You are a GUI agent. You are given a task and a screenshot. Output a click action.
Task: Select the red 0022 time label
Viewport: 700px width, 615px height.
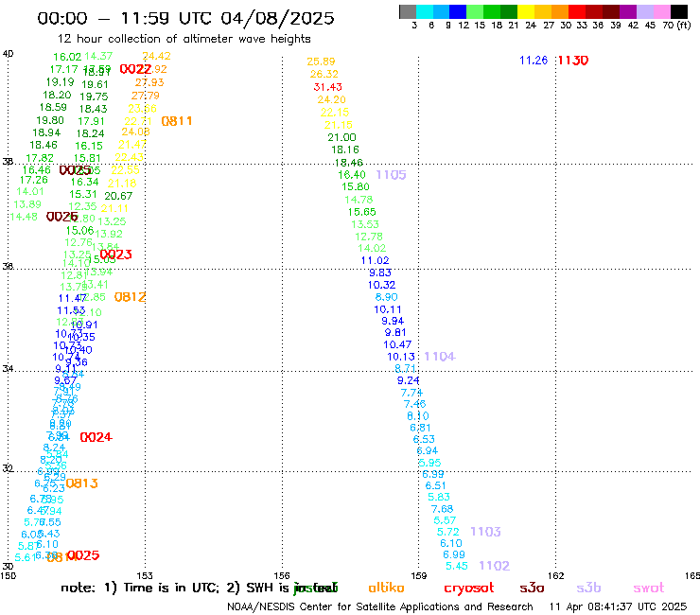135,69
